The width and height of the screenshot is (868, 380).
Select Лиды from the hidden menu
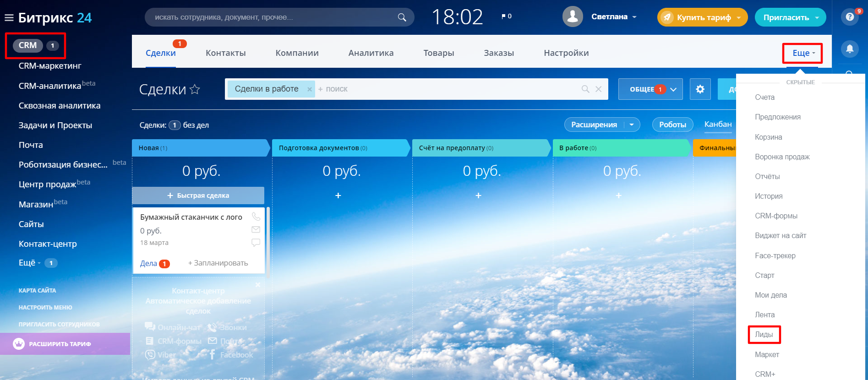click(x=764, y=335)
